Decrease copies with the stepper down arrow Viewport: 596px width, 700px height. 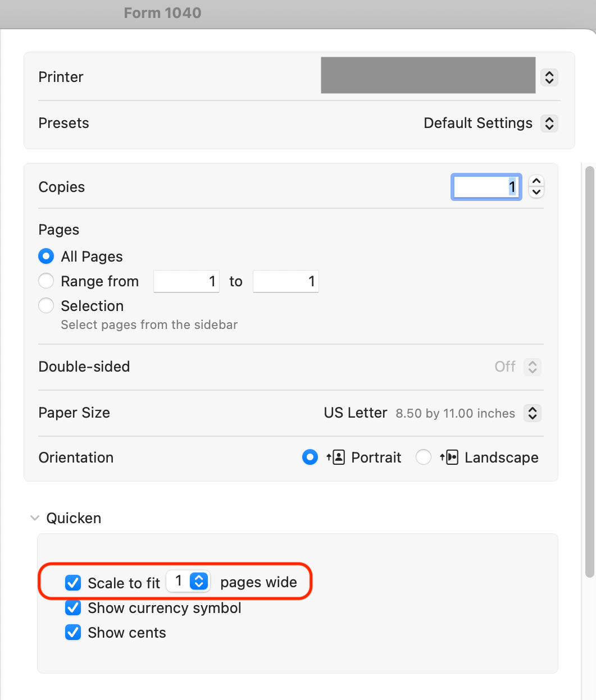pos(536,193)
